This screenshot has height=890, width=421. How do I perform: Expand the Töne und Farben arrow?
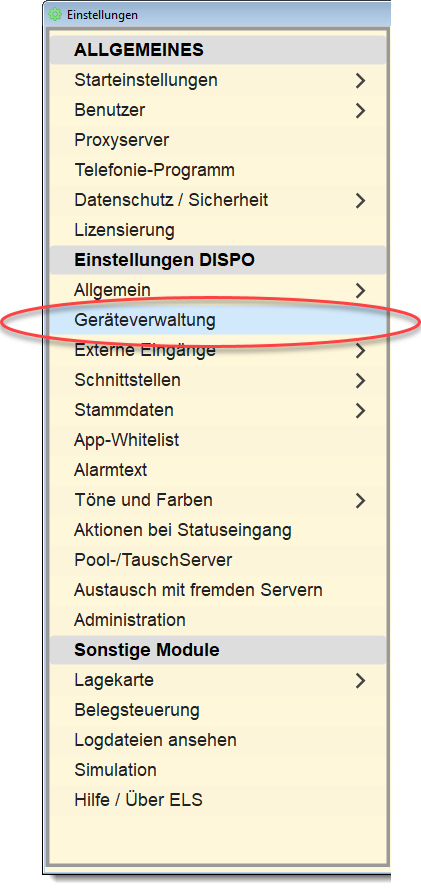[360, 501]
